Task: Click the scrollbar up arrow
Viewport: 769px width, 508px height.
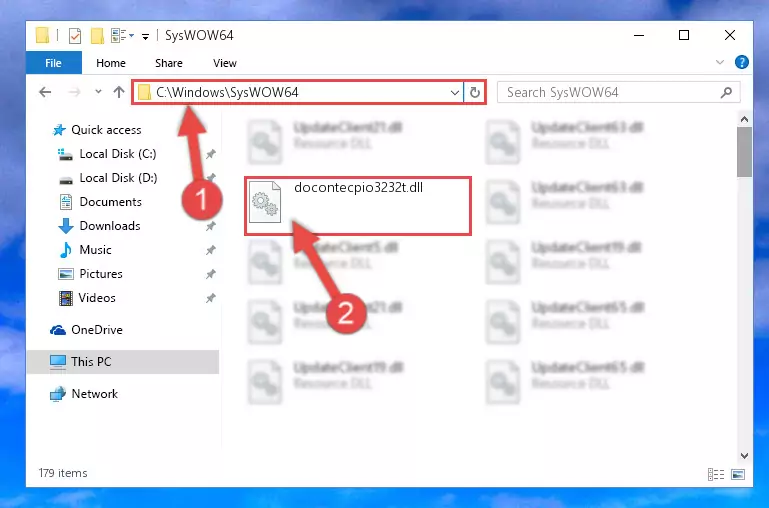Action: pyautogui.click(x=744, y=119)
